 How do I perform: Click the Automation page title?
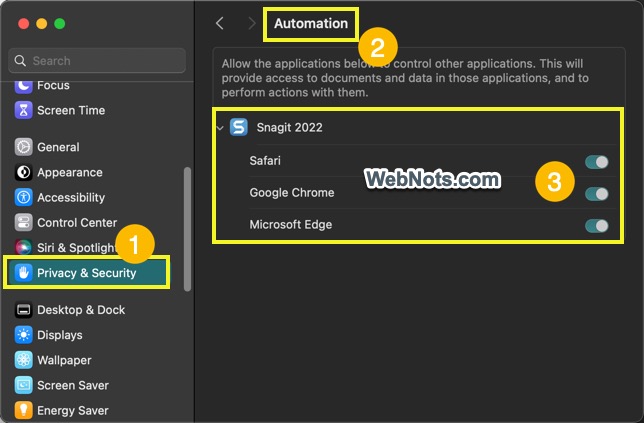pyautogui.click(x=311, y=23)
